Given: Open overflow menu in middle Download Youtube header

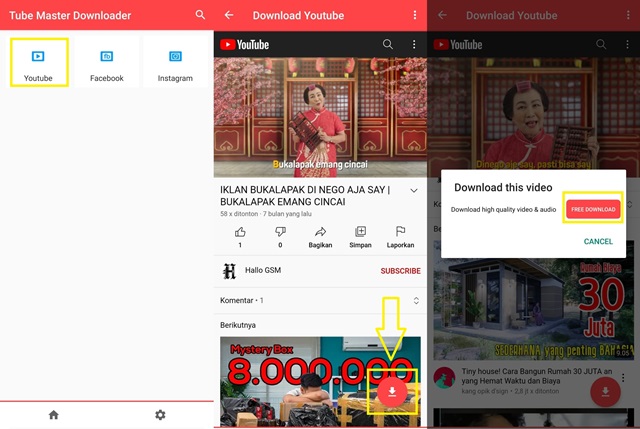Looking at the screenshot, I should click(415, 15).
